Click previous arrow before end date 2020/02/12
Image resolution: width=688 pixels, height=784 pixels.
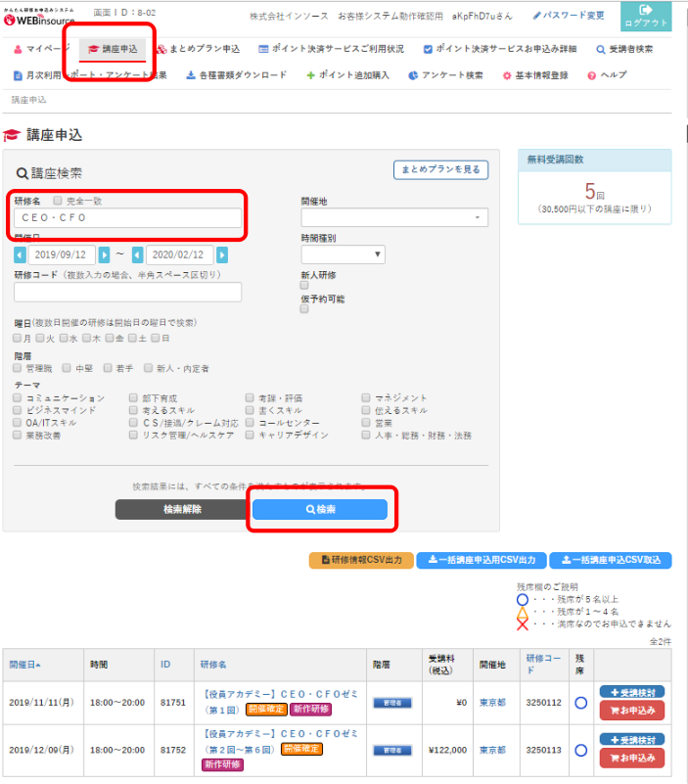(x=137, y=255)
